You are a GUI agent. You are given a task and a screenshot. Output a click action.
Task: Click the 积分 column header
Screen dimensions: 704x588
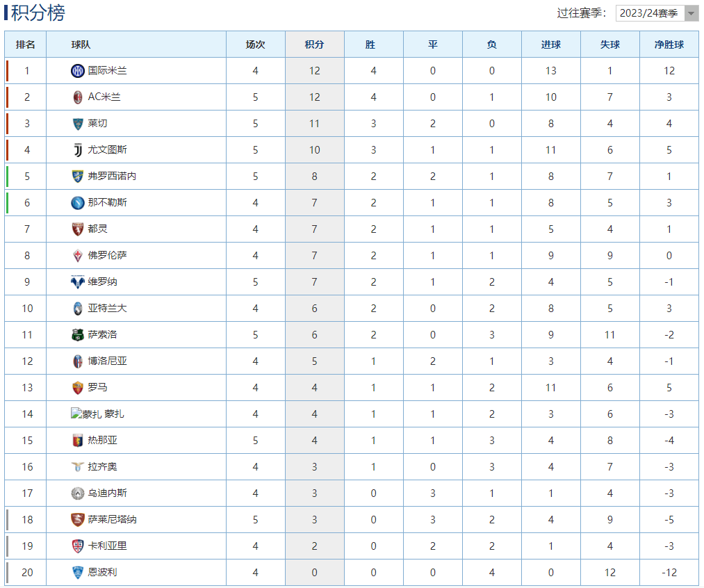tap(314, 44)
